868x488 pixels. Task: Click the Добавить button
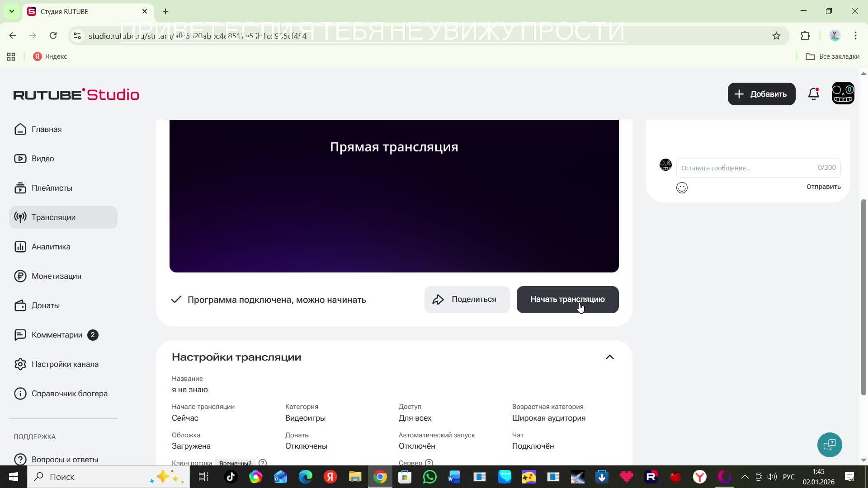pos(761,94)
